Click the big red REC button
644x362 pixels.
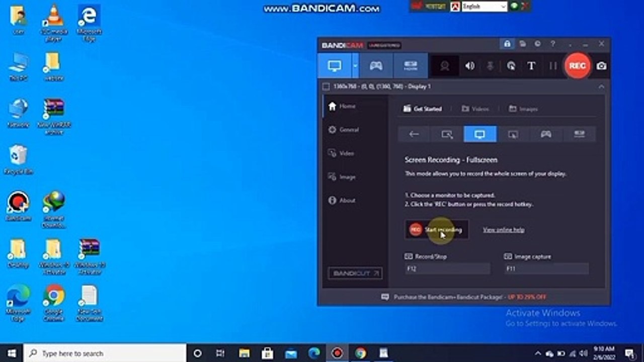[577, 66]
